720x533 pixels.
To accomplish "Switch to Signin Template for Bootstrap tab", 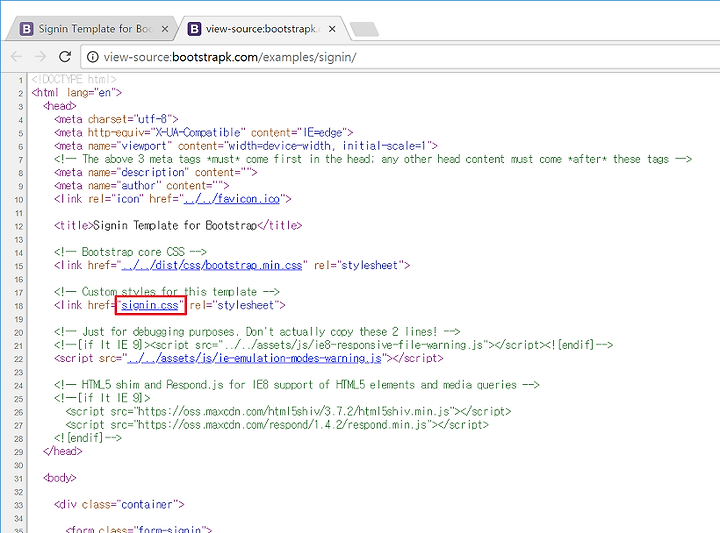I will point(90,28).
